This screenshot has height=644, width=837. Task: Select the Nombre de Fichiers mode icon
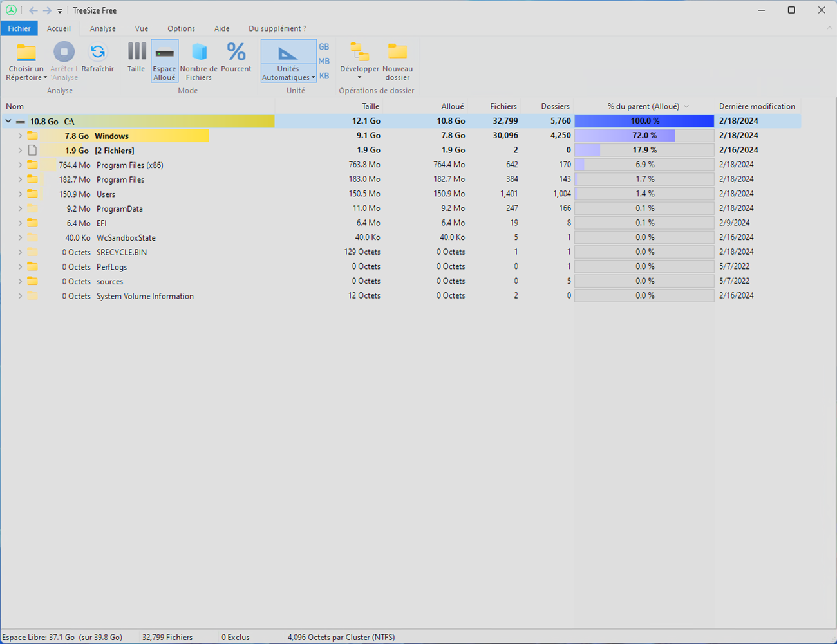(x=199, y=53)
